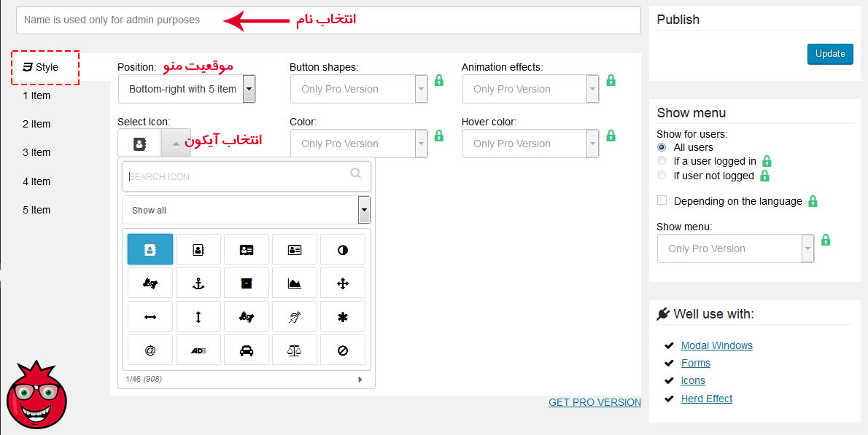Viewport: 868px width, 435px height.
Task: Enable the 'Depending on the language' checkbox
Action: coord(662,200)
